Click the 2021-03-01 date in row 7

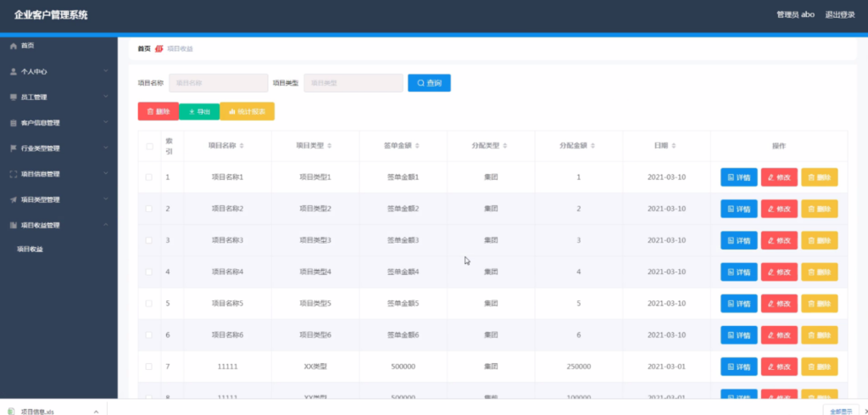click(x=666, y=367)
